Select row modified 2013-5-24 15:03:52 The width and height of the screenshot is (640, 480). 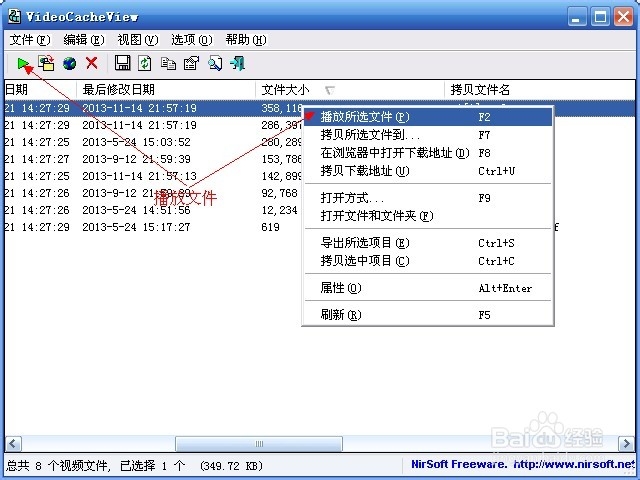(x=153, y=142)
